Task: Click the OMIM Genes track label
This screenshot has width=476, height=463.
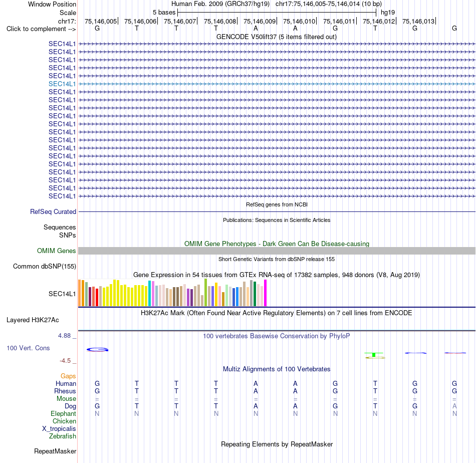Action: [x=56, y=251]
